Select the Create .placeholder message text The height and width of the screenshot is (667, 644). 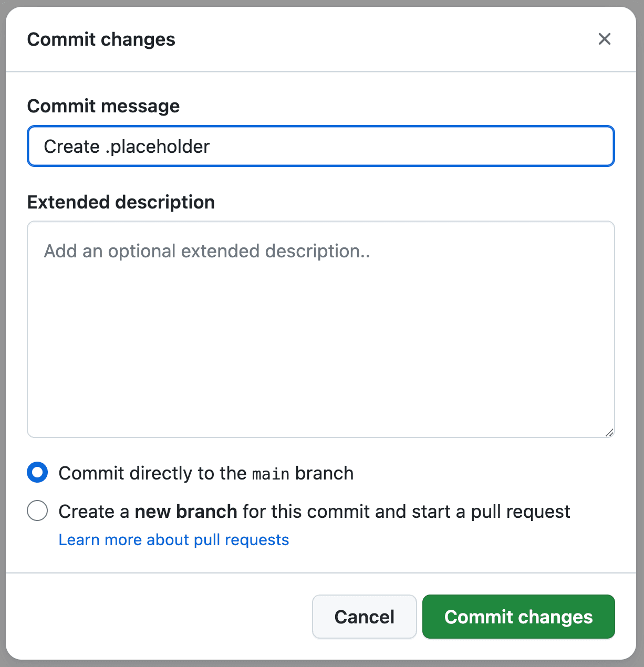click(126, 147)
